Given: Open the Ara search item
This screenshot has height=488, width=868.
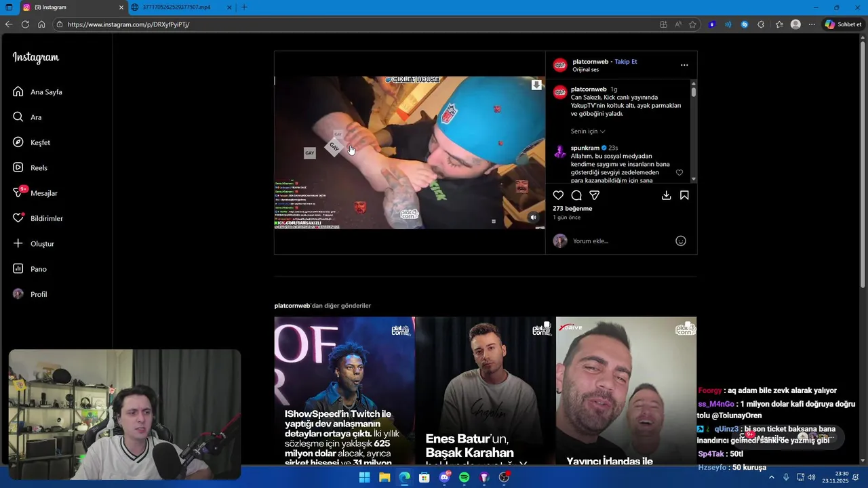Looking at the screenshot, I should pos(27,117).
